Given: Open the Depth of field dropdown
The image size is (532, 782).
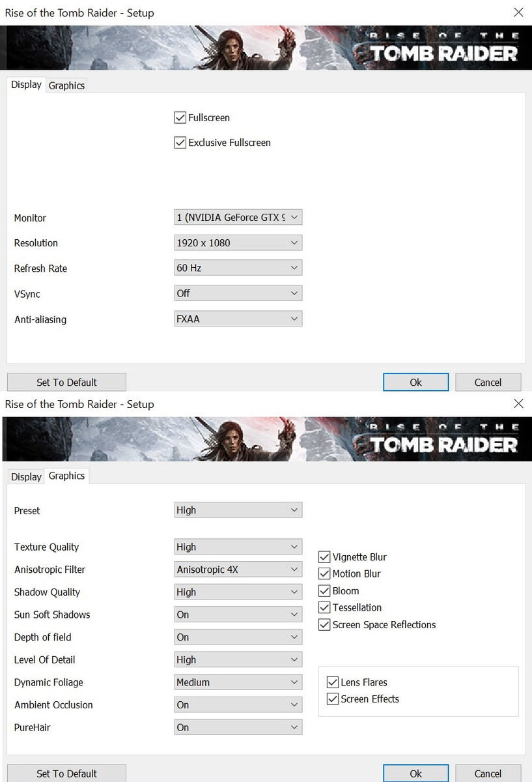Looking at the screenshot, I should pos(238,637).
